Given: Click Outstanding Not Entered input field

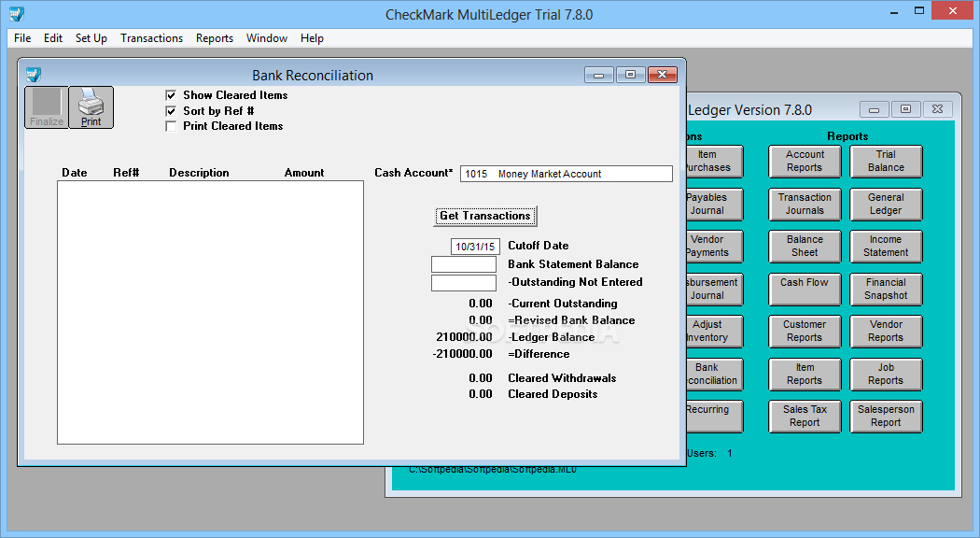Looking at the screenshot, I should point(464,283).
